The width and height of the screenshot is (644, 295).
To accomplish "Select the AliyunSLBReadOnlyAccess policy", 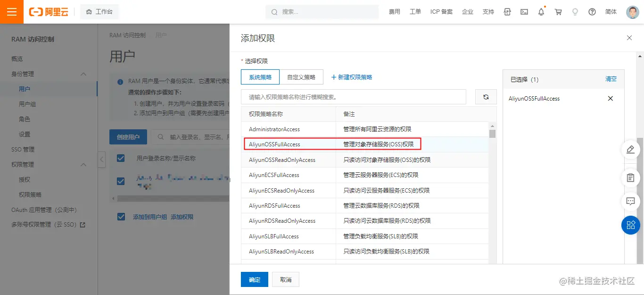I will click(365, 252).
